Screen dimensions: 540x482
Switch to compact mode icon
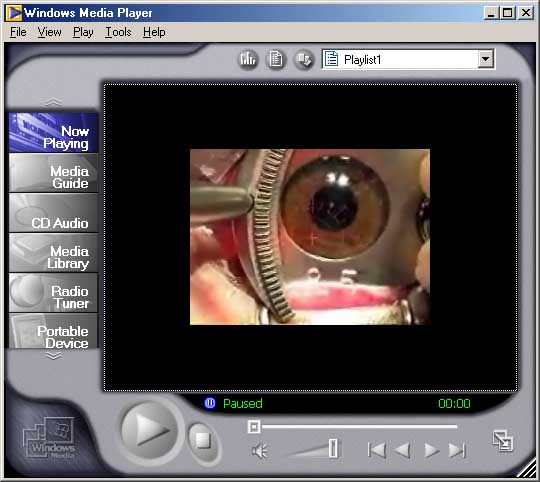[x=502, y=441]
